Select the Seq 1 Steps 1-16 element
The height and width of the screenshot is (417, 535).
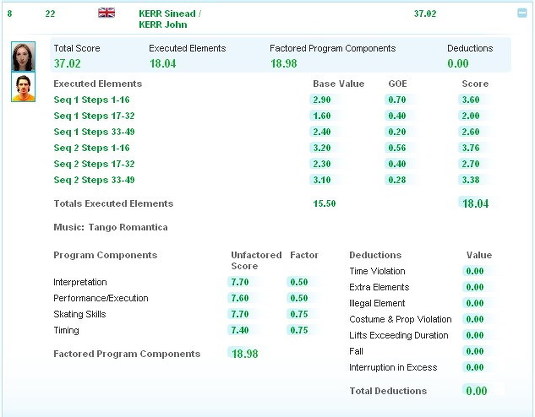coord(91,100)
